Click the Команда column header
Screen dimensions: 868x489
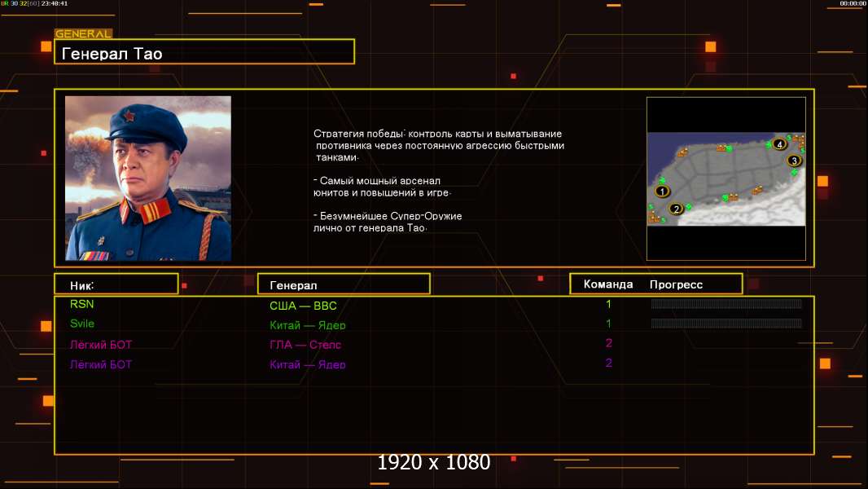tap(607, 284)
